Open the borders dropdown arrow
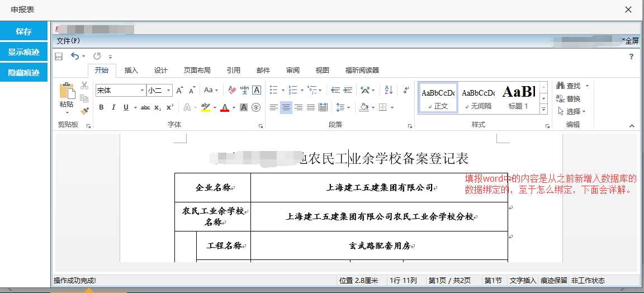This screenshot has height=293, width=644. pos(392,107)
